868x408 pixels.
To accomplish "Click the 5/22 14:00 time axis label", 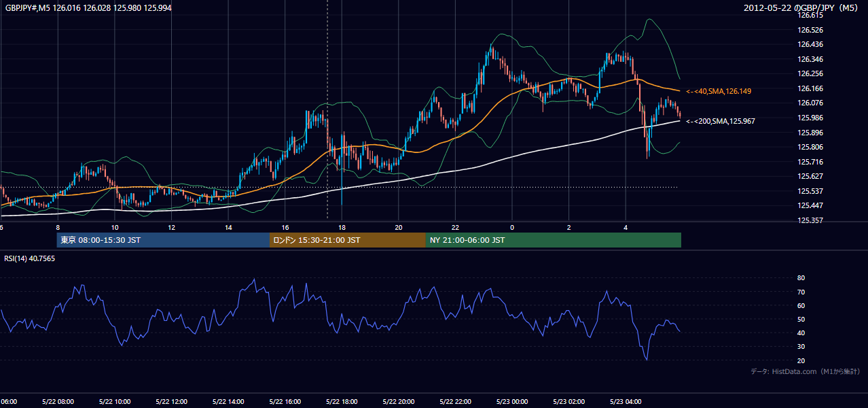I will pos(228,401).
